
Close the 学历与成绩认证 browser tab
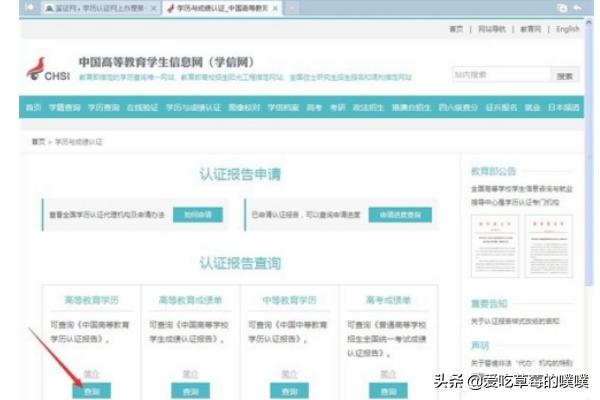coord(275,8)
